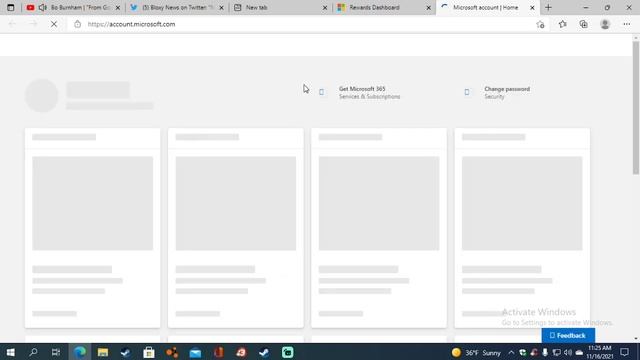This screenshot has width=640, height=360.
Task: Click the page vertical scrollbar thumb
Action: point(636,108)
